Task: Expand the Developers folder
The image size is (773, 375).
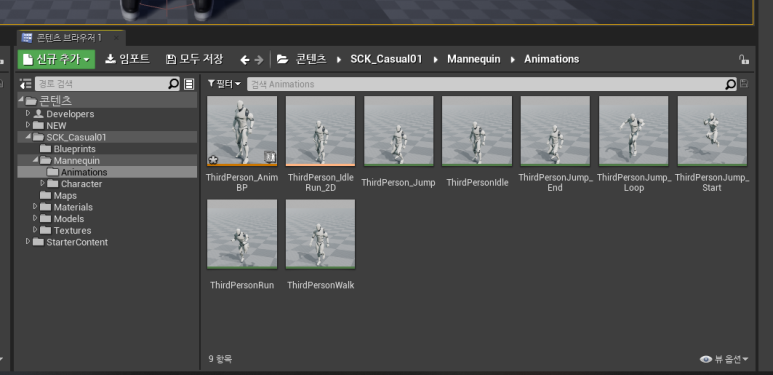Action: [x=28, y=113]
